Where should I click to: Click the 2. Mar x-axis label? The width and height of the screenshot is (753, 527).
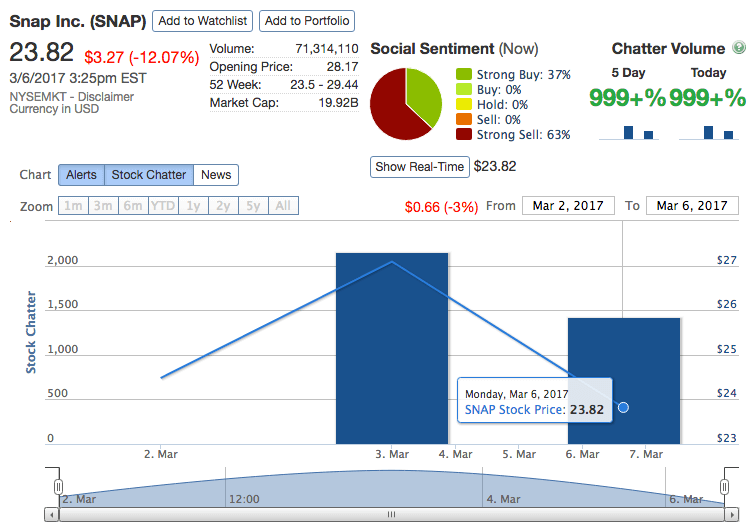[x=161, y=454]
